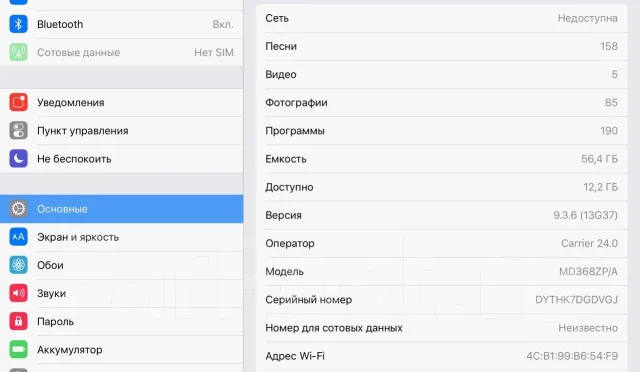Tap the Серийный номер label

pyautogui.click(x=309, y=300)
